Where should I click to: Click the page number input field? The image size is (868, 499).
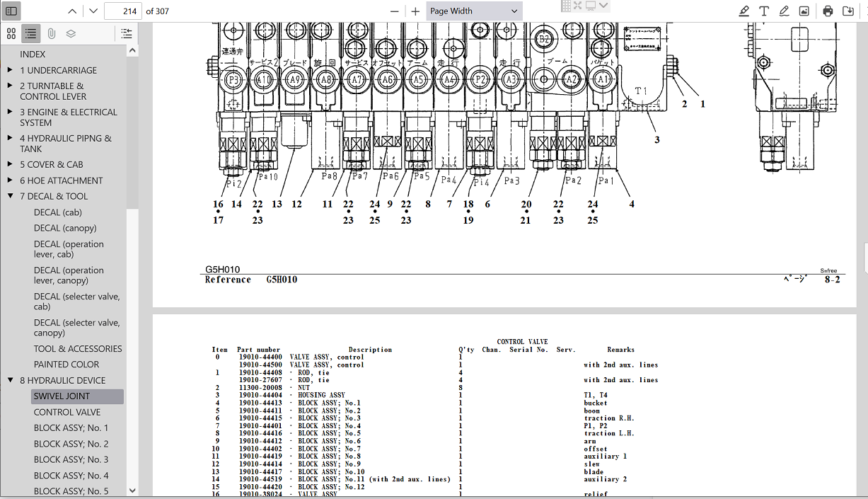pyautogui.click(x=122, y=11)
